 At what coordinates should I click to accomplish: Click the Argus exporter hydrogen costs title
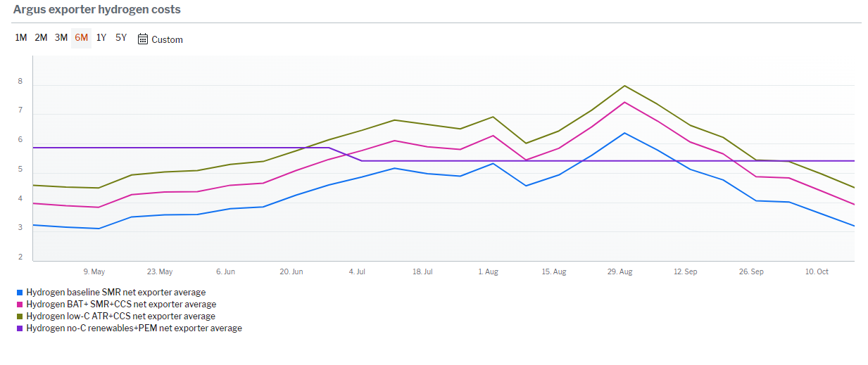click(96, 10)
